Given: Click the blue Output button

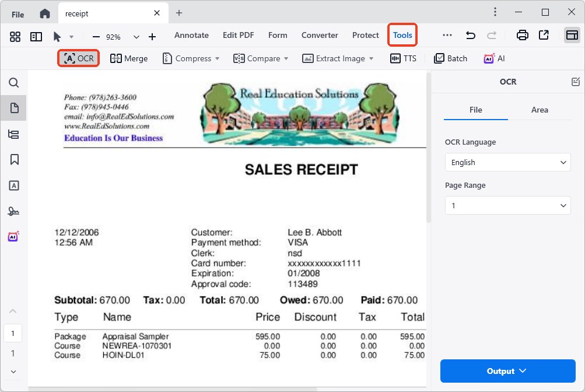Looking at the screenshot, I should [x=507, y=371].
